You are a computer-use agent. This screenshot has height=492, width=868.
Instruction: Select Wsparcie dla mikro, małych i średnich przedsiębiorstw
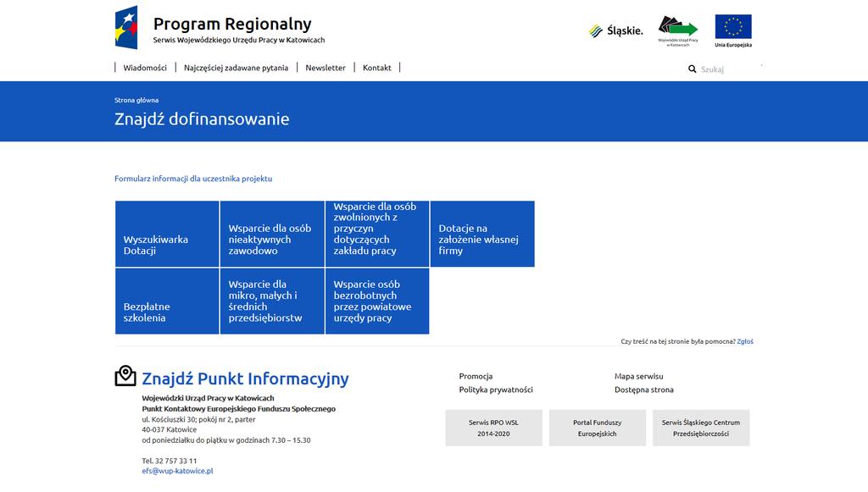tap(272, 301)
